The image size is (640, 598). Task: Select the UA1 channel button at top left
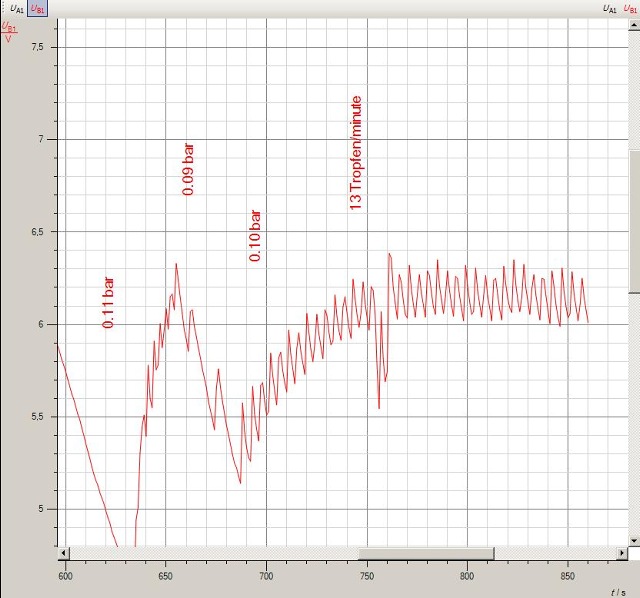pyautogui.click(x=16, y=9)
